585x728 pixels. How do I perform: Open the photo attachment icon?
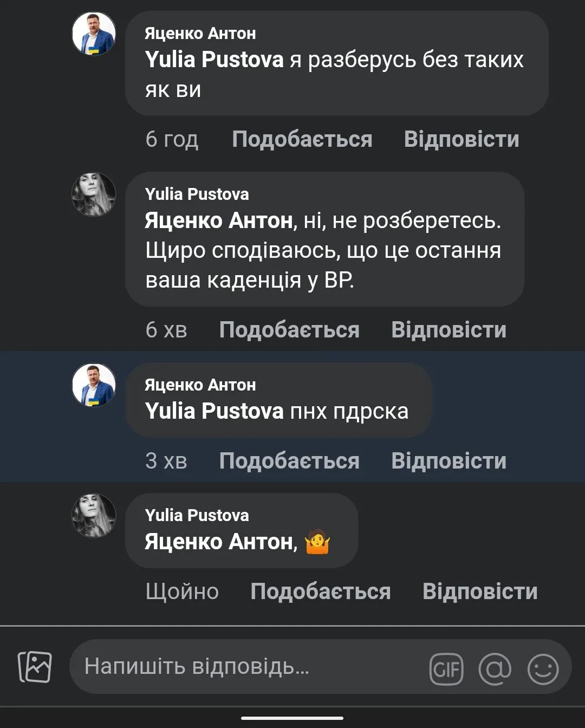click(35, 666)
